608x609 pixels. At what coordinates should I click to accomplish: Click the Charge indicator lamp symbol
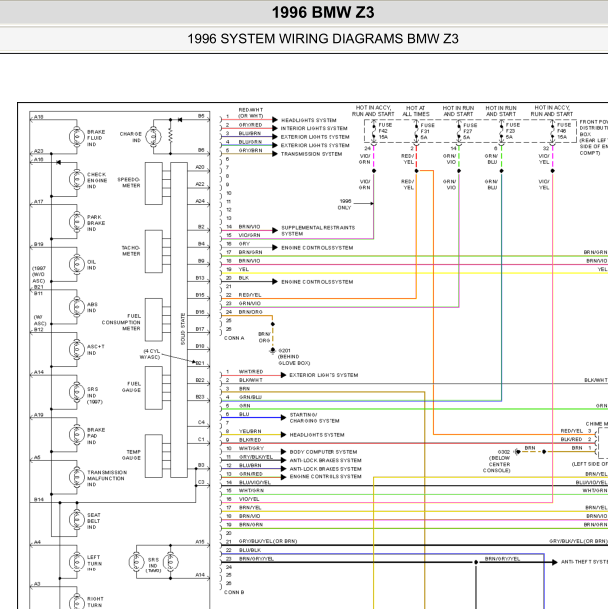tap(153, 136)
